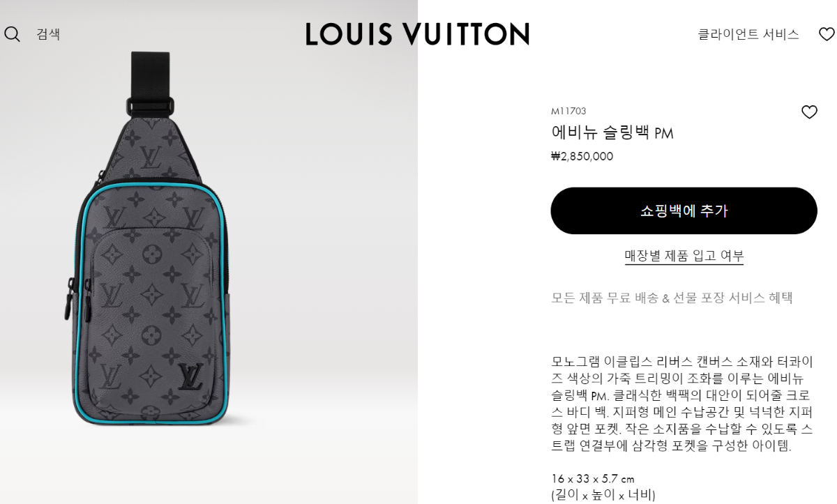This screenshot has width=837, height=504.
Task: Click the product description paragraph
Action: (684, 403)
